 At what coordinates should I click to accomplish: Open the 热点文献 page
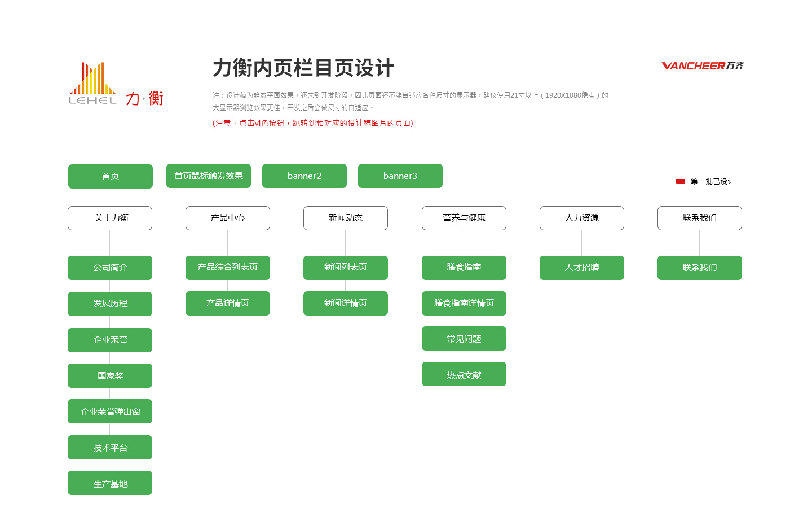(464, 374)
